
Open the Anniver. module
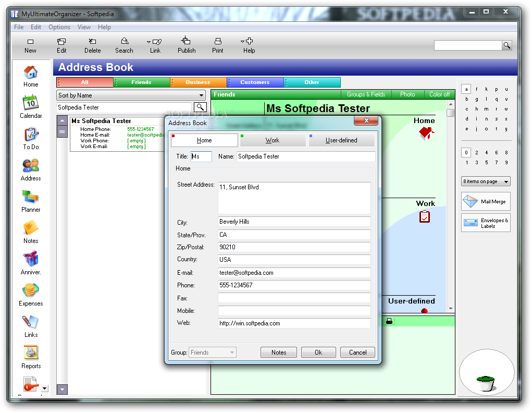pos(31,263)
